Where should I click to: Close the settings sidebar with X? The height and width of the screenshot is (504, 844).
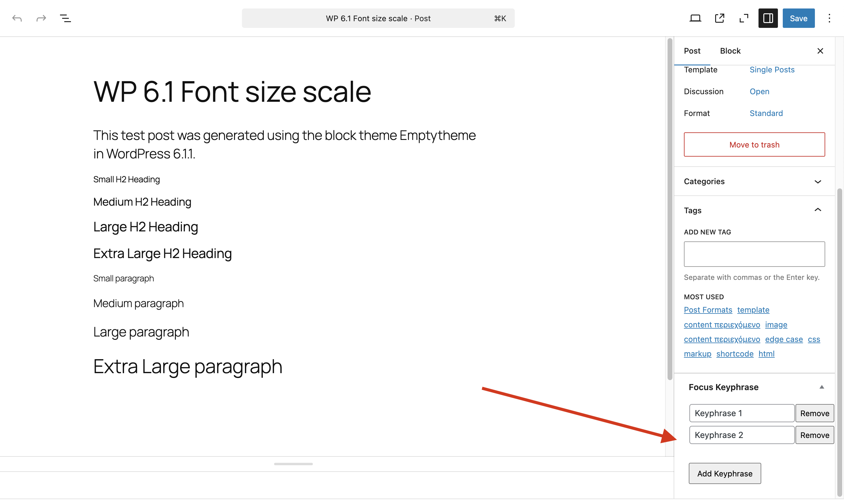point(820,51)
